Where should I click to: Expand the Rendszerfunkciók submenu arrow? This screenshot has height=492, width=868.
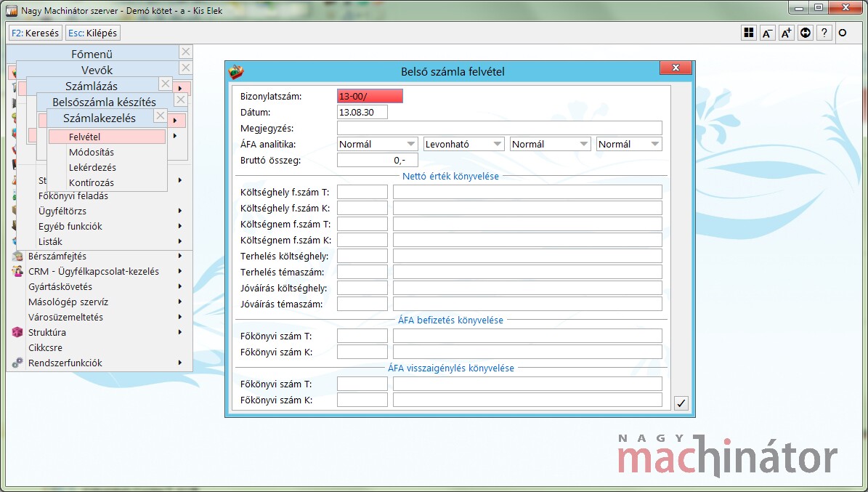click(180, 363)
